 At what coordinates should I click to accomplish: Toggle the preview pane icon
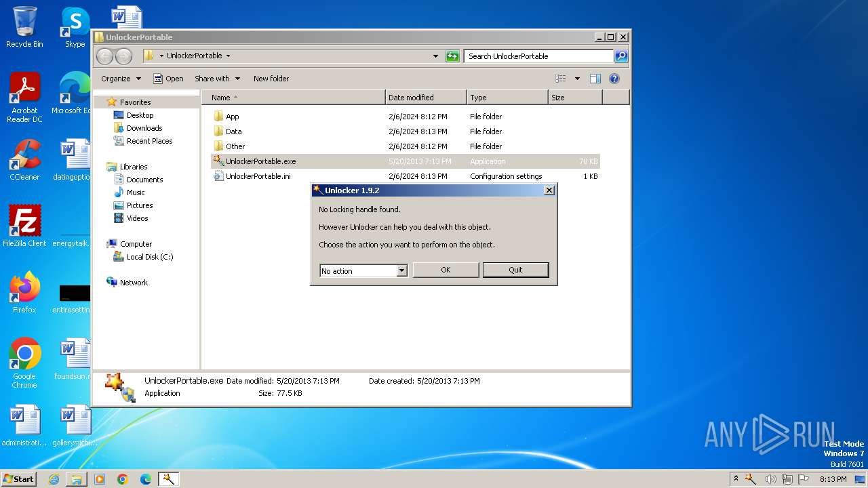click(x=595, y=79)
